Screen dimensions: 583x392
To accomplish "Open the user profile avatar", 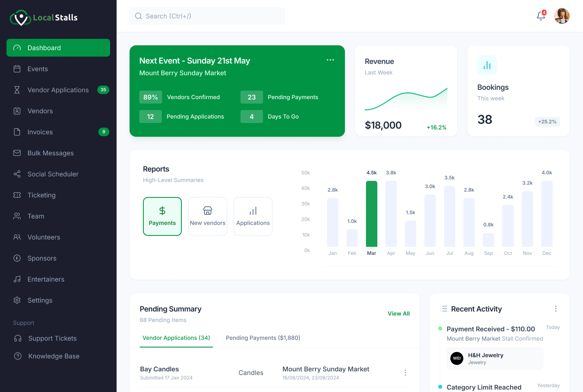I will click(562, 16).
